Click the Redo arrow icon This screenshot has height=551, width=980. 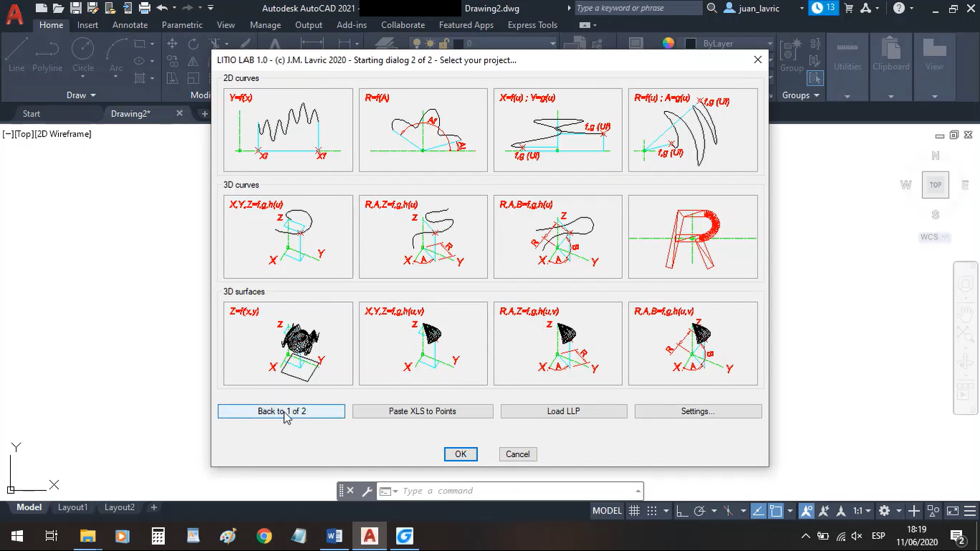[x=188, y=8]
